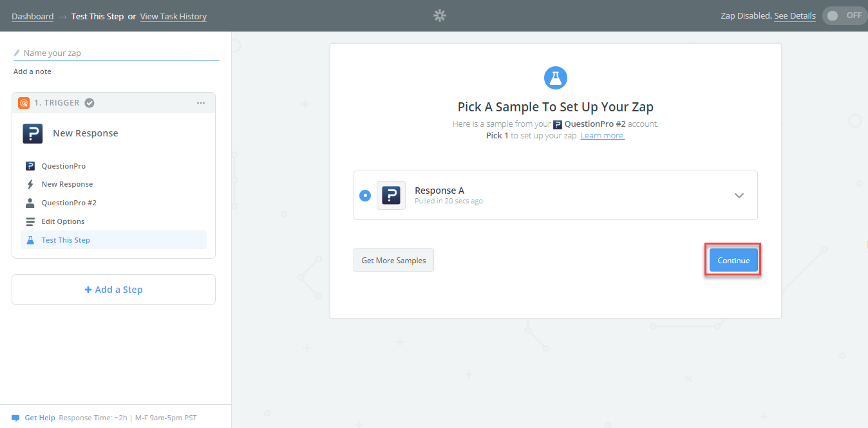Click the orange trigger step icon
868x428 pixels.
click(24, 103)
